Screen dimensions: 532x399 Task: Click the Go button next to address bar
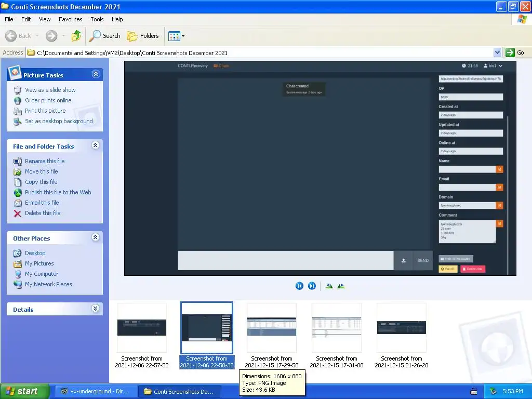[x=515, y=52]
